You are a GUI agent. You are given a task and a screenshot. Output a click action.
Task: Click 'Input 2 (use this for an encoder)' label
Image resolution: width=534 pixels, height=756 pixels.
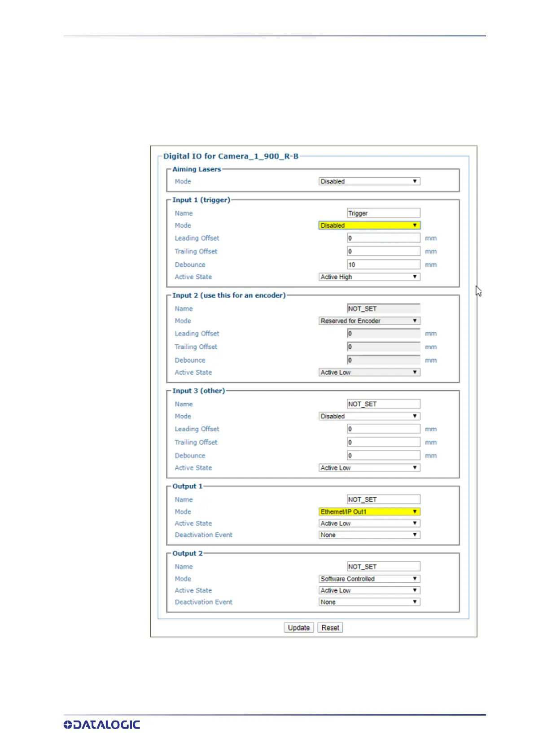pyautogui.click(x=229, y=295)
